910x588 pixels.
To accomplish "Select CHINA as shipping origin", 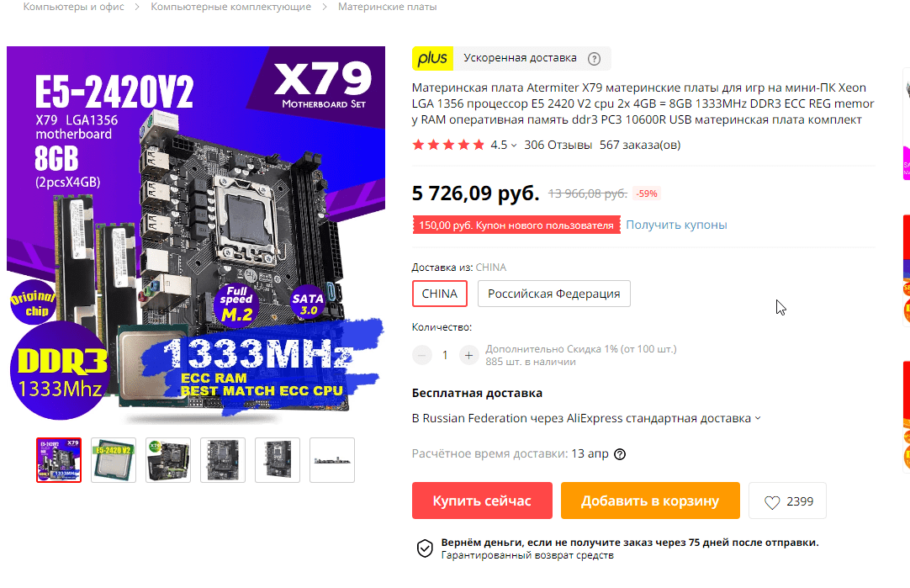I will (x=439, y=294).
